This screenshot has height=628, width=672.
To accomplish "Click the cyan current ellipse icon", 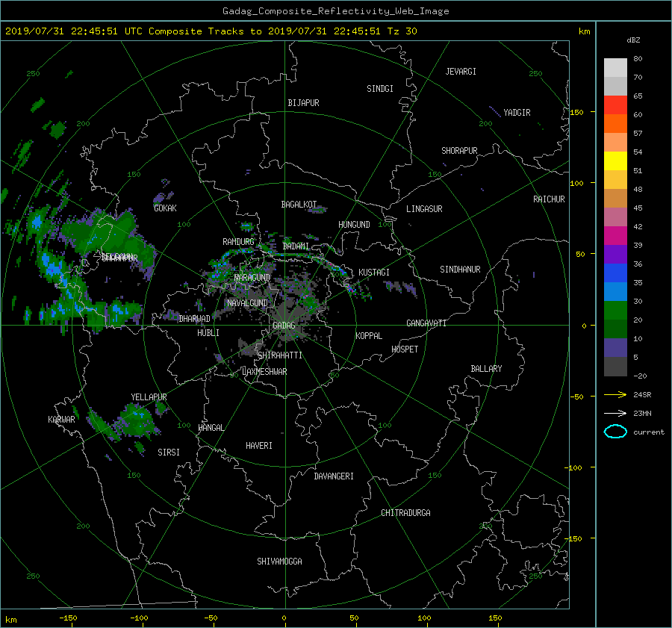I will click(x=615, y=432).
